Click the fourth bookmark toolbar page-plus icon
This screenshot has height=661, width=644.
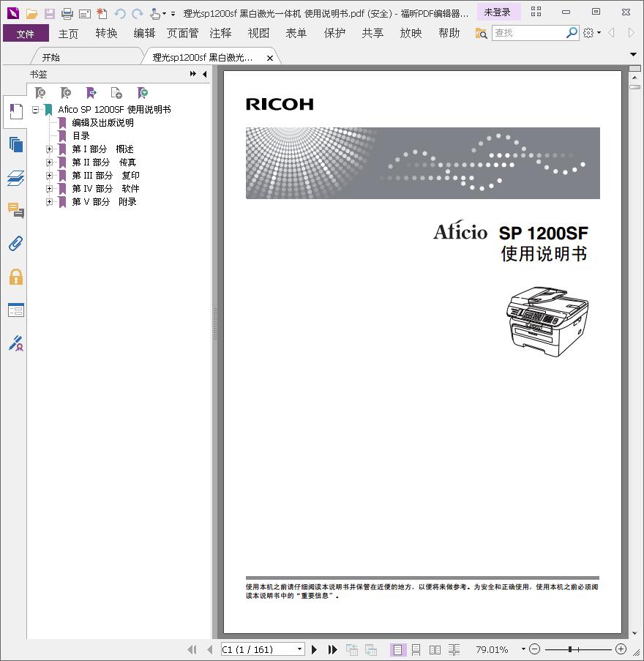point(116,93)
